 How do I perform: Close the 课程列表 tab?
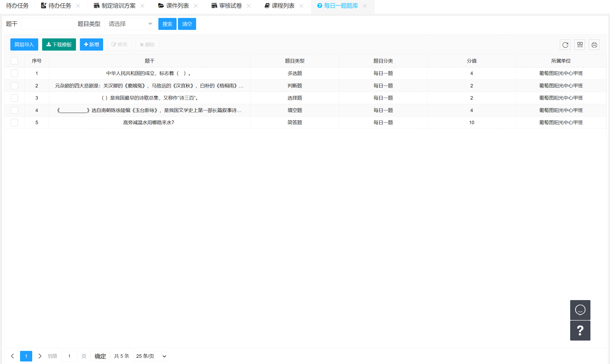[x=301, y=6]
